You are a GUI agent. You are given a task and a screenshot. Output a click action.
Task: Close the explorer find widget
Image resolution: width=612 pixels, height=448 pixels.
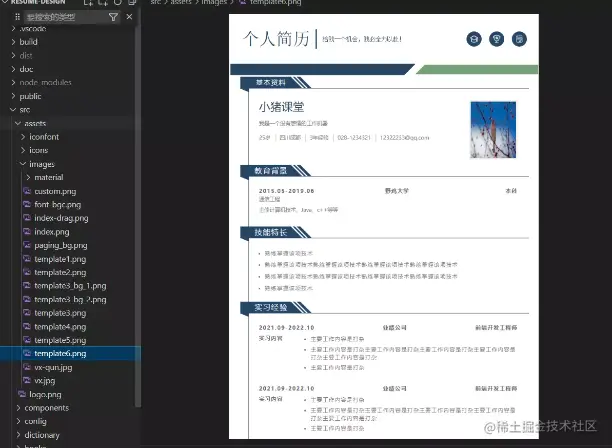click(x=129, y=17)
